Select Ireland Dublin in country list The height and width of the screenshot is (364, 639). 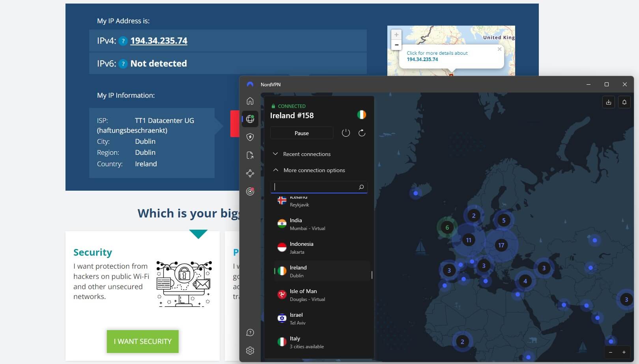tap(322, 271)
